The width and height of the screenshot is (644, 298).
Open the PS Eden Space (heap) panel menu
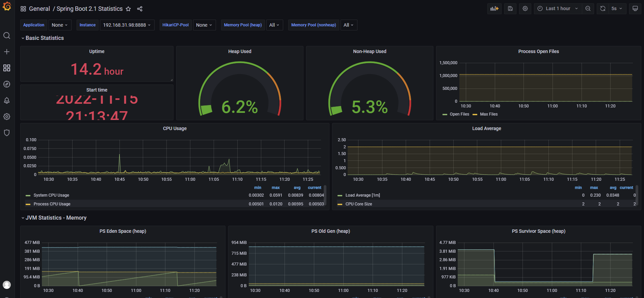point(123,231)
